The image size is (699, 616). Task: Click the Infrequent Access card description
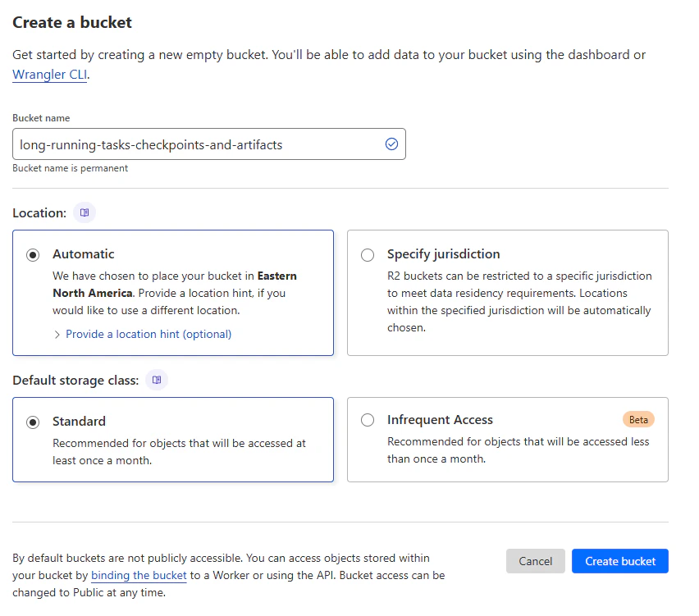(x=518, y=450)
